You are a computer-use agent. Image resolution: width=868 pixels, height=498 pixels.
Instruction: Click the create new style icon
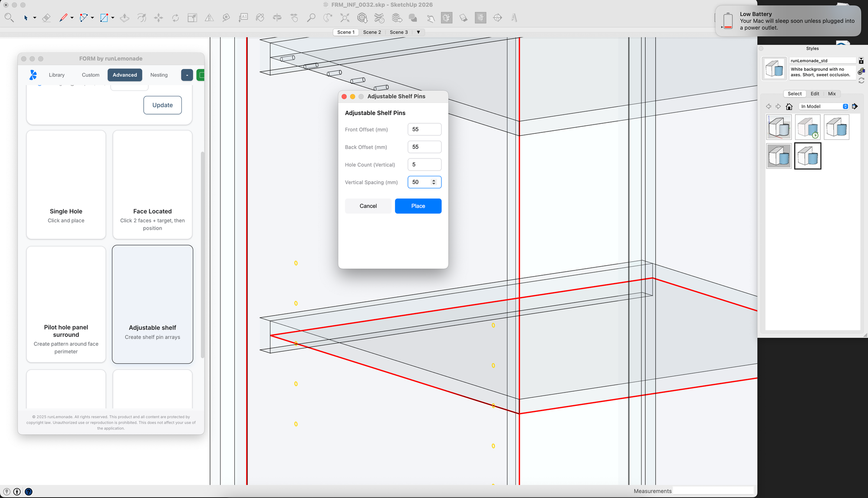861,72
